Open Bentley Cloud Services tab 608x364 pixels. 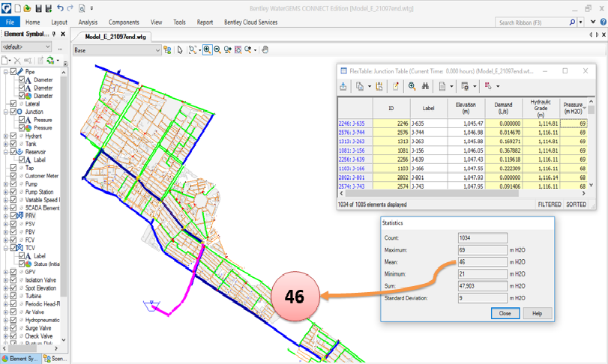[x=250, y=22]
